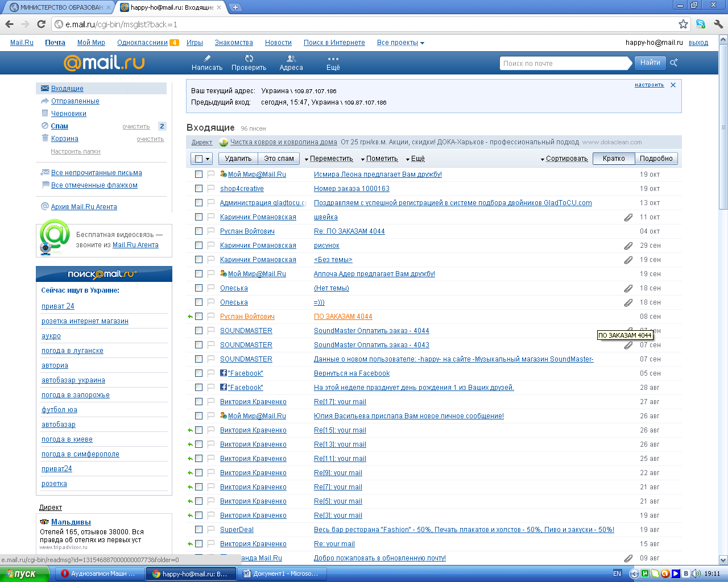The width and height of the screenshot is (728, 582).
Task: Click the page vertical scrollbar down arrow
Action: point(723,560)
